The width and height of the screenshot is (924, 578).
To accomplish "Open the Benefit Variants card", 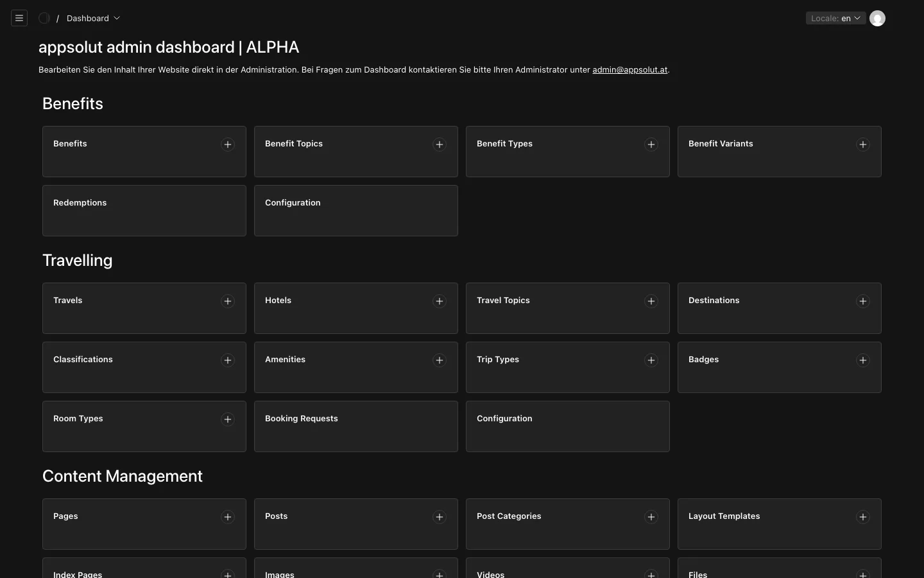I will click(x=780, y=152).
